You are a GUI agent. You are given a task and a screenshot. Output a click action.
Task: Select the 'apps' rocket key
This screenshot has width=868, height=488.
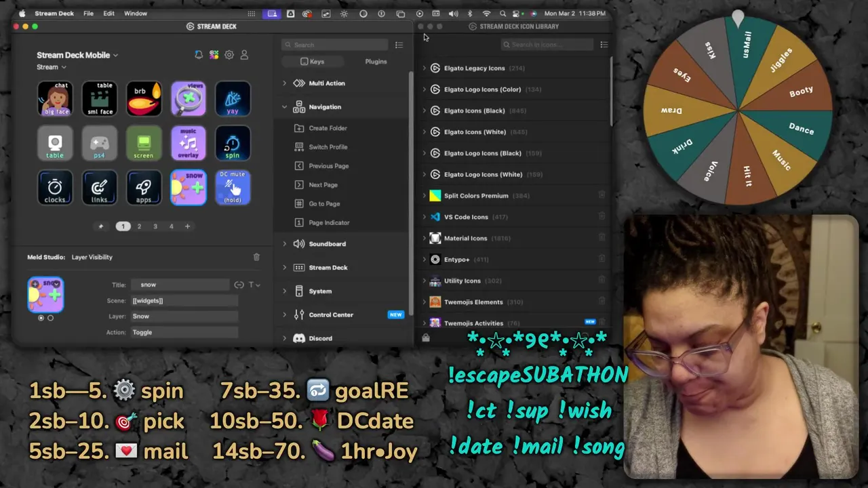(144, 188)
